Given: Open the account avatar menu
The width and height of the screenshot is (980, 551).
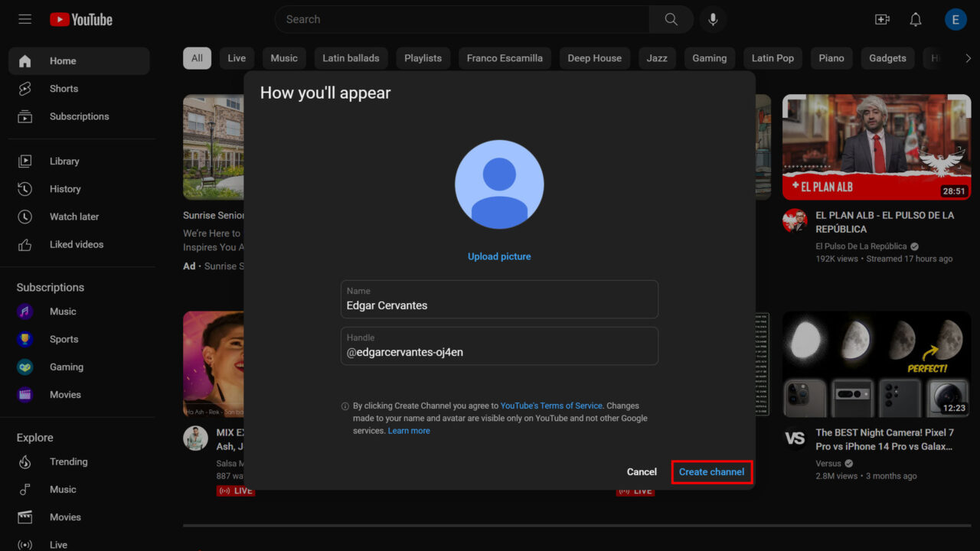Looking at the screenshot, I should point(955,19).
